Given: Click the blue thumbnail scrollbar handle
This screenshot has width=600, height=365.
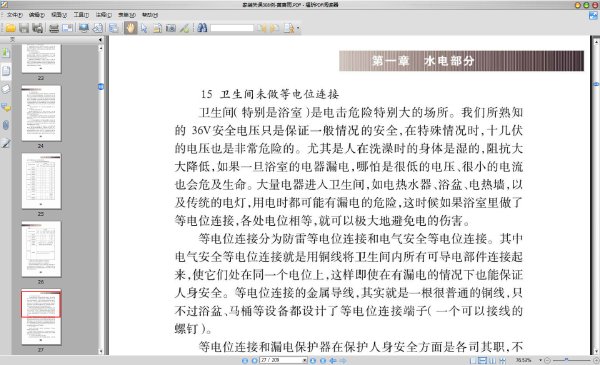Looking at the screenshot, I should click(x=101, y=87).
